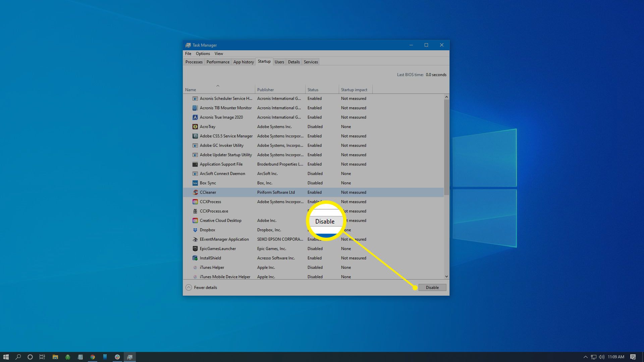Click the Dropbox startup icon
644x362 pixels.
(195, 230)
